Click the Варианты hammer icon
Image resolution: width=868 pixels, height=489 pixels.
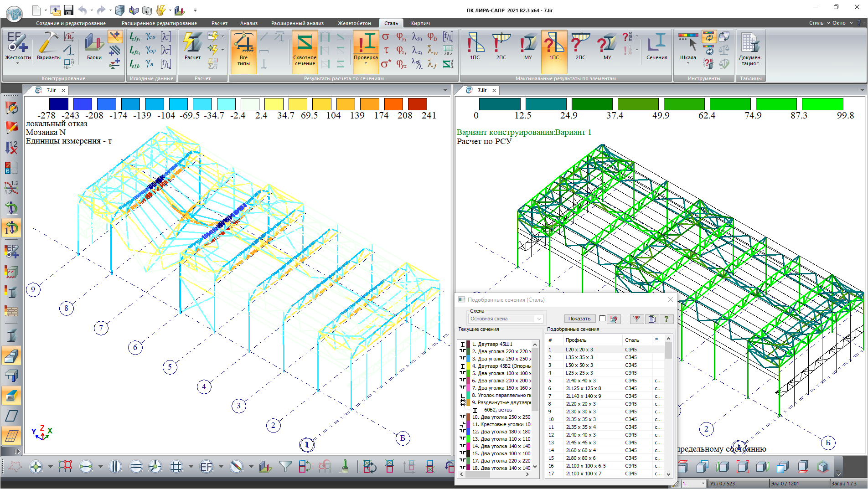coord(48,46)
